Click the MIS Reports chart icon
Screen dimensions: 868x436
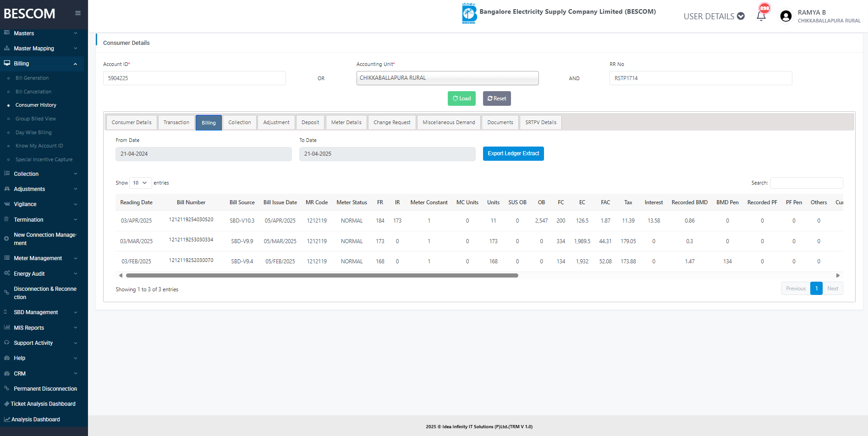(x=7, y=327)
